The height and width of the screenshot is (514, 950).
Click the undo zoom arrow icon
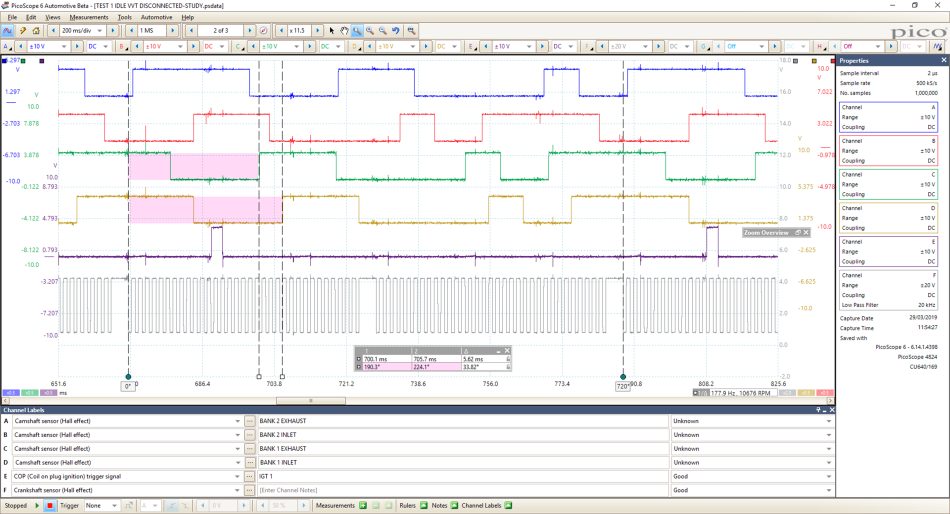[396, 30]
